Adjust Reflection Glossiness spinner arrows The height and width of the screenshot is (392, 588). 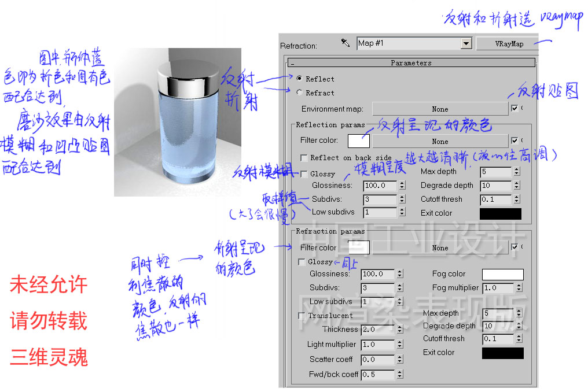pos(402,186)
